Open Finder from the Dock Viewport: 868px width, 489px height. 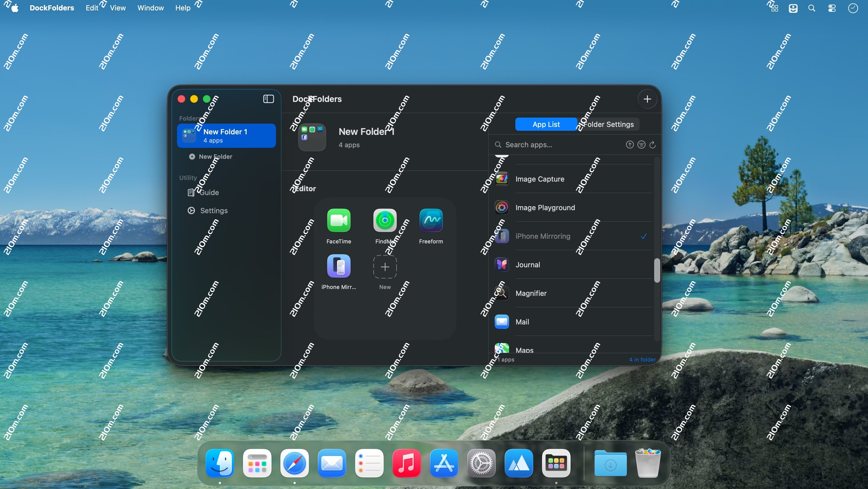click(220, 463)
